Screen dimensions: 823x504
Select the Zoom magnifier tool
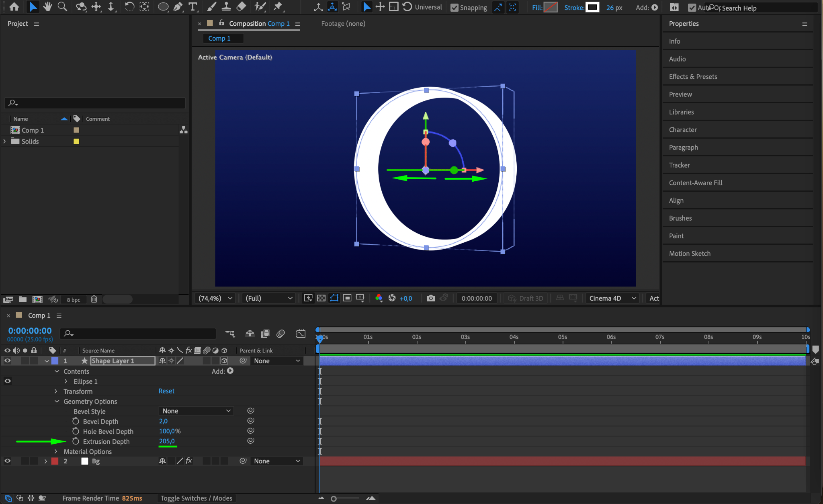tap(62, 7)
